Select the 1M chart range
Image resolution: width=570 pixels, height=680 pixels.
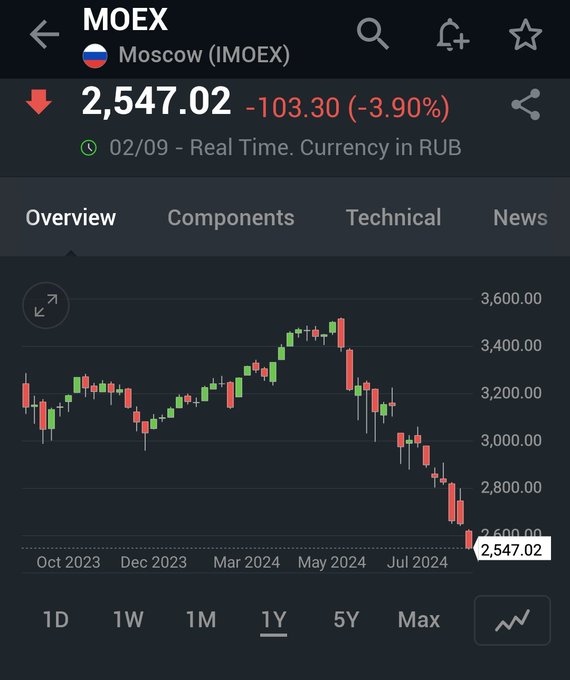201,619
